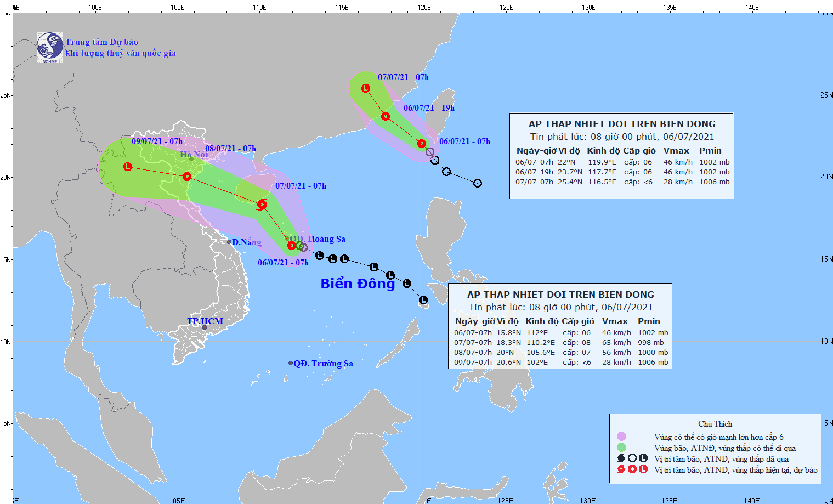Click red circle marker at 08/07/21 - 07h
The height and width of the screenshot is (504, 833).
(x=187, y=177)
